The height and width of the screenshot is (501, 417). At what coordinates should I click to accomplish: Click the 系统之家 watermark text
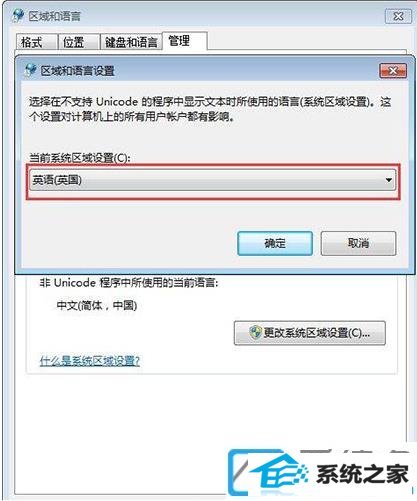pos(362,474)
